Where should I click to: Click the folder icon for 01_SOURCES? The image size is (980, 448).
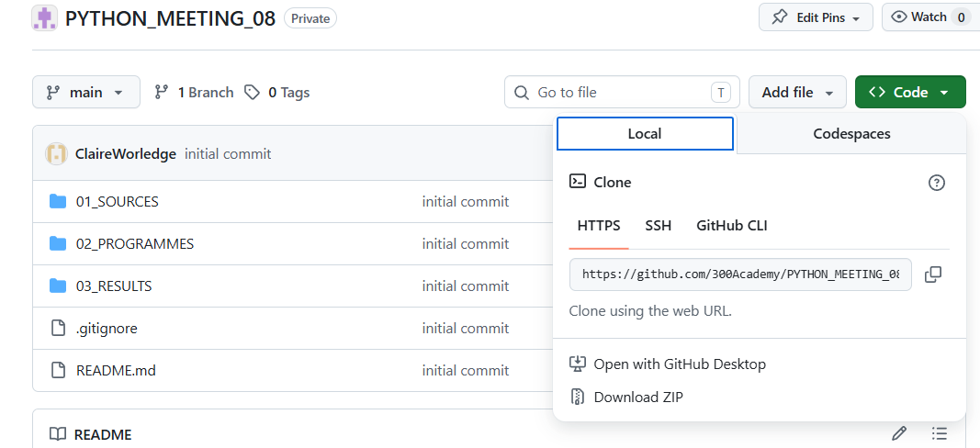pos(58,201)
